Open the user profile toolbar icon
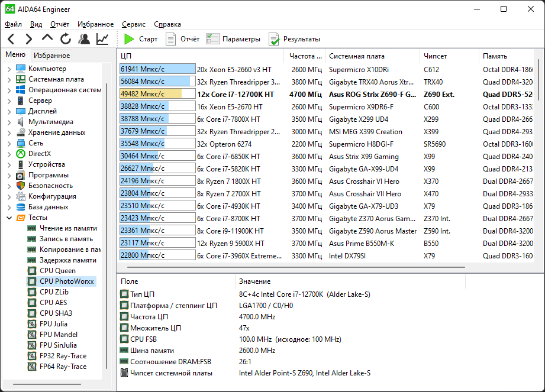Image resolution: width=545 pixels, height=392 pixels. tap(84, 39)
